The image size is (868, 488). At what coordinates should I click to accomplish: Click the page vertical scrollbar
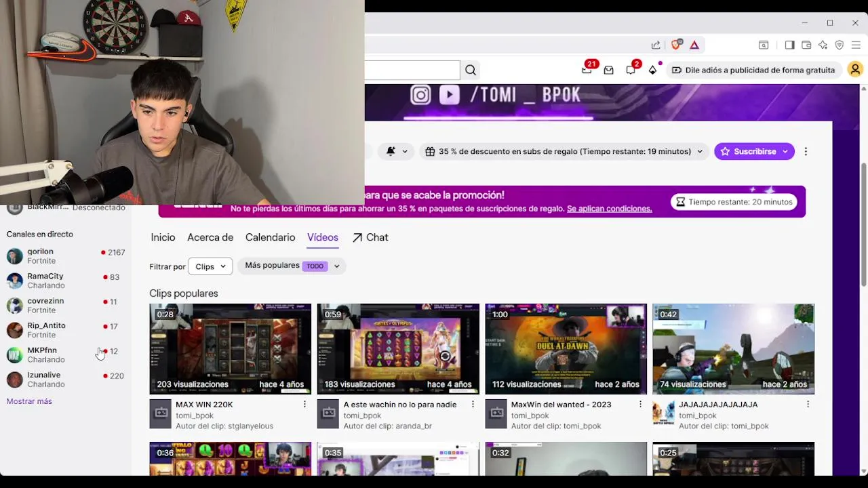[863, 224]
